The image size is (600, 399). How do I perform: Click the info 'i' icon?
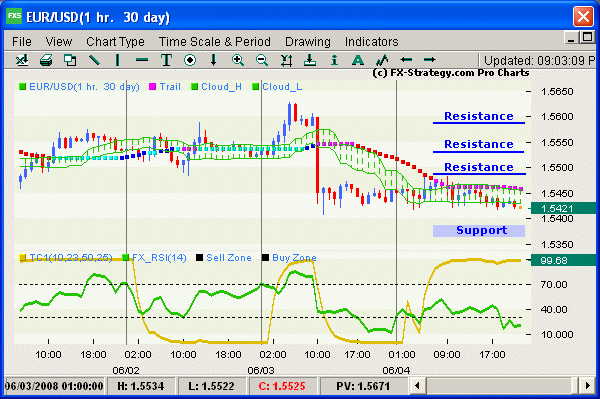click(x=334, y=60)
